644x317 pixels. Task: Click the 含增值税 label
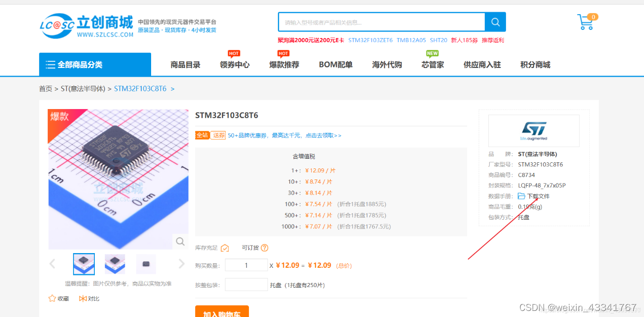304,156
